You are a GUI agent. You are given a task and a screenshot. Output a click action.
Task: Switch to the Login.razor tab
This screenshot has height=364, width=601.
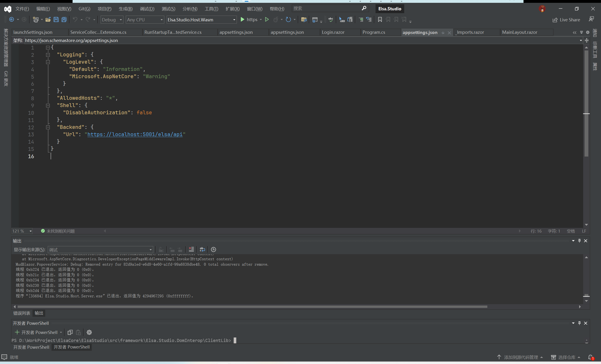[x=333, y=32]
